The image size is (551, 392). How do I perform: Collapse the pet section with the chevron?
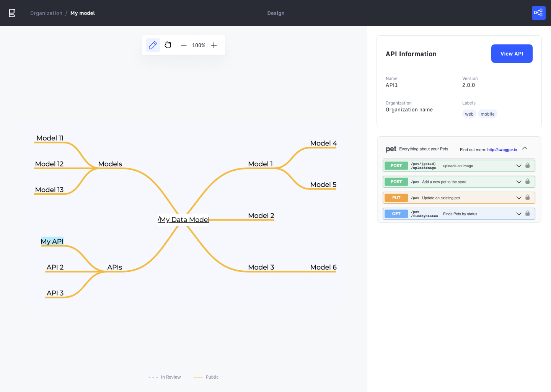point(525,148)
